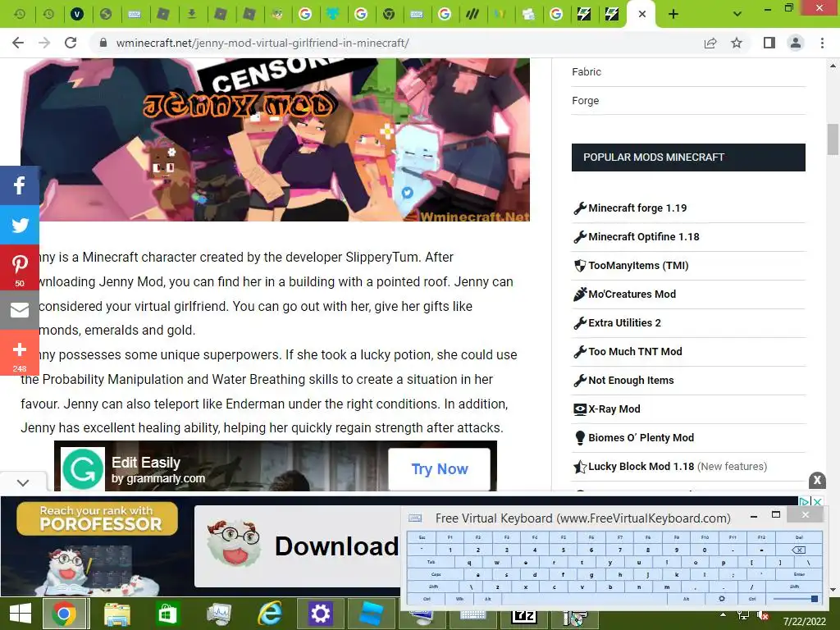Collapse the ad with the down chevron

pos(22,482)
